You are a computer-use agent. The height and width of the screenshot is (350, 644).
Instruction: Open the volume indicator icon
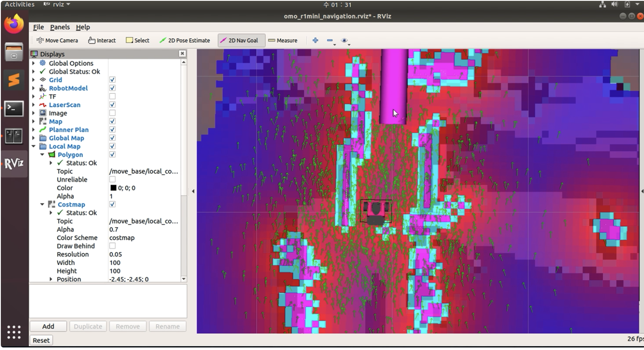pyautogui.click(x=615, y=5)
